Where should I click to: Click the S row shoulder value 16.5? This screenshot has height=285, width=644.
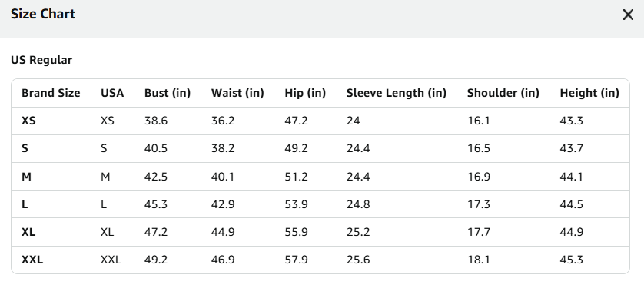point(479,148)
